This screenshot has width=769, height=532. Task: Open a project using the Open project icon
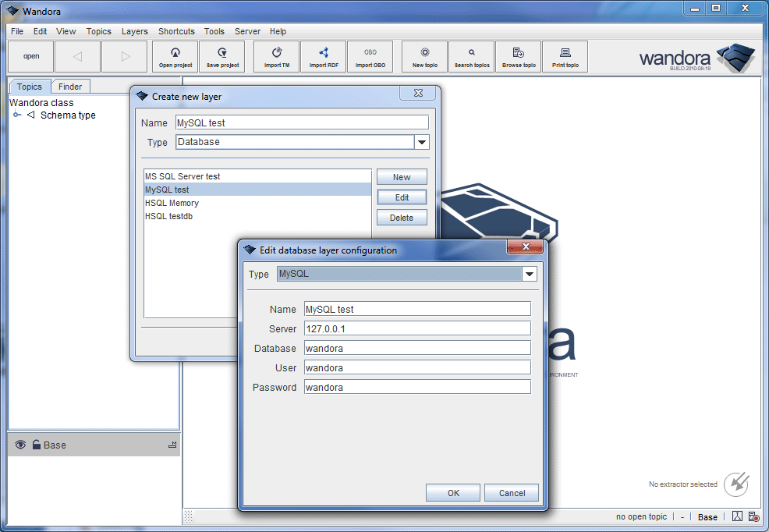pos(175,56)
